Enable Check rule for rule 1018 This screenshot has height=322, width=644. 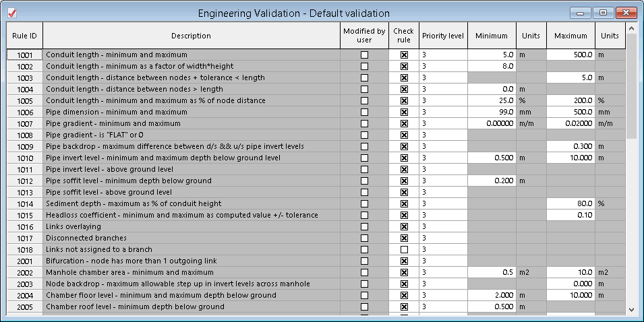click(404, 249)
